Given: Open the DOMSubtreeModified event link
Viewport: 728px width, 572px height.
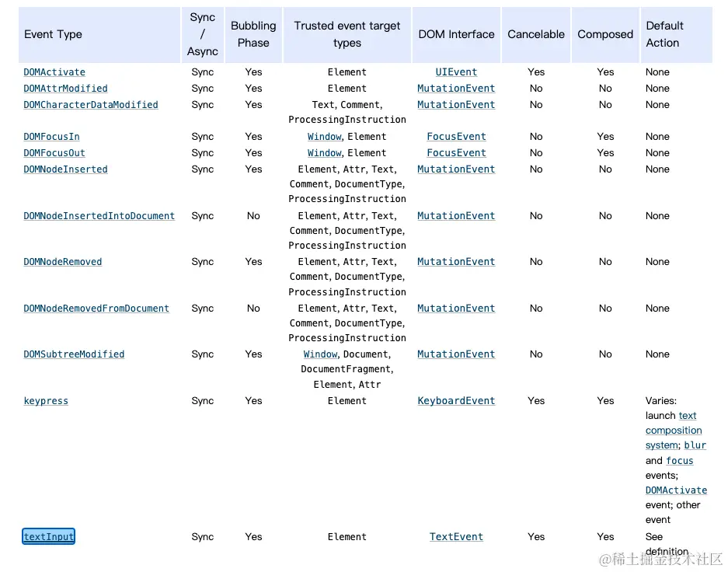Looking at the screenshot, I should pyautogui.click(x=74, y=354).
